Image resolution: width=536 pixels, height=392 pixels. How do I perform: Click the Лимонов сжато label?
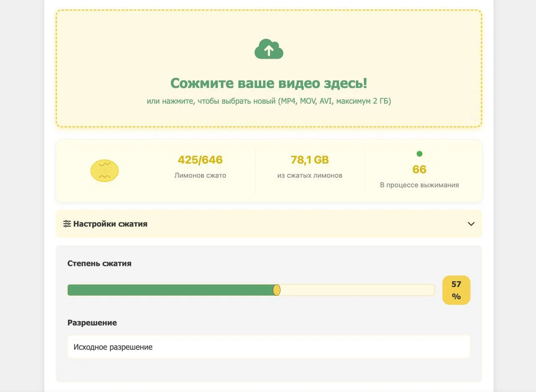[x=200, y=175]
